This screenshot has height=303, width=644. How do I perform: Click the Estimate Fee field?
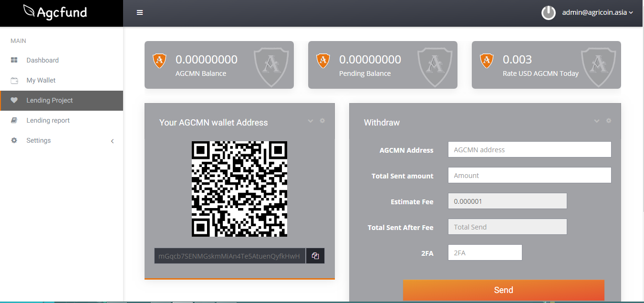(x=508, y=201)
